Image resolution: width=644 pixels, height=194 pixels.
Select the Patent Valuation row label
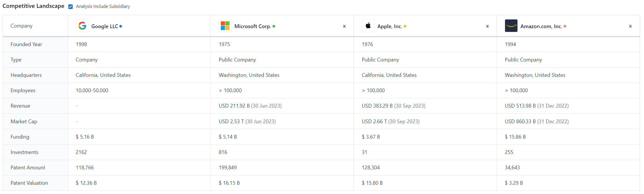[x=29, y=183]
